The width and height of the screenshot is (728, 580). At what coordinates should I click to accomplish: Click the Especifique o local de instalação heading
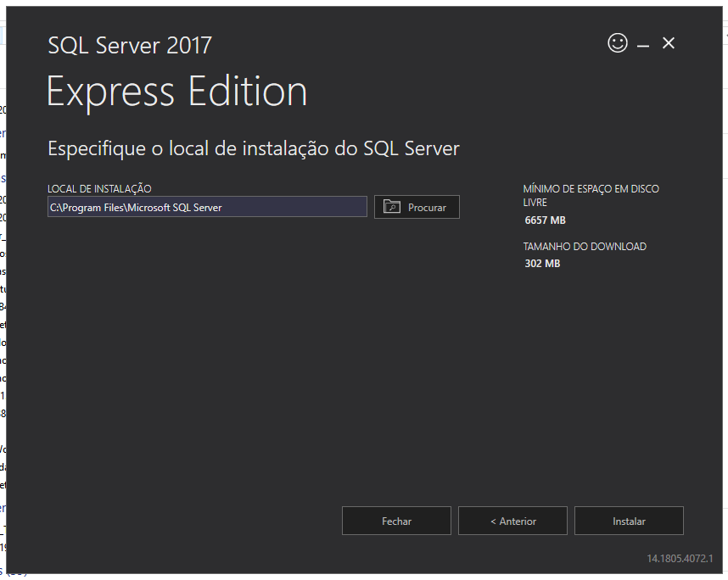click(x=253, y=148)
